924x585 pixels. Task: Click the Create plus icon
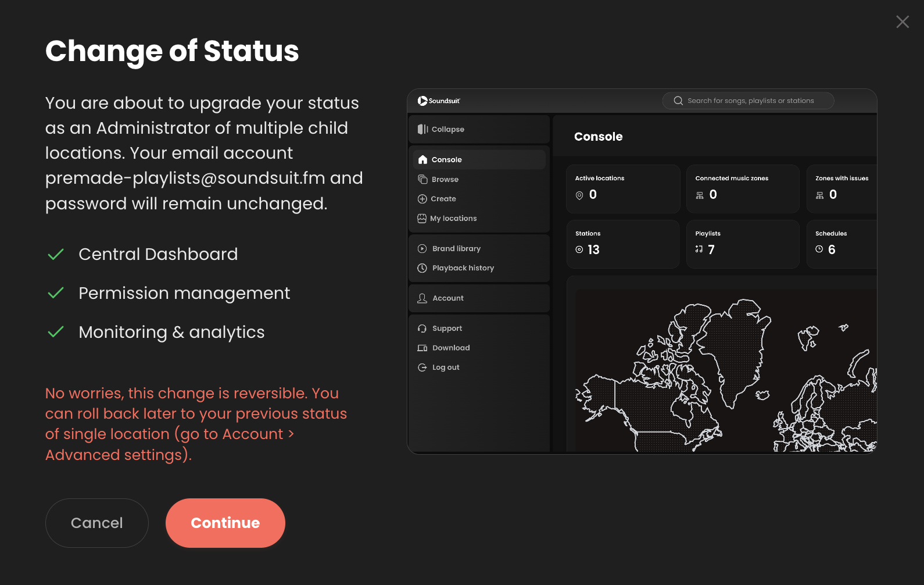(x=422, y=199)
